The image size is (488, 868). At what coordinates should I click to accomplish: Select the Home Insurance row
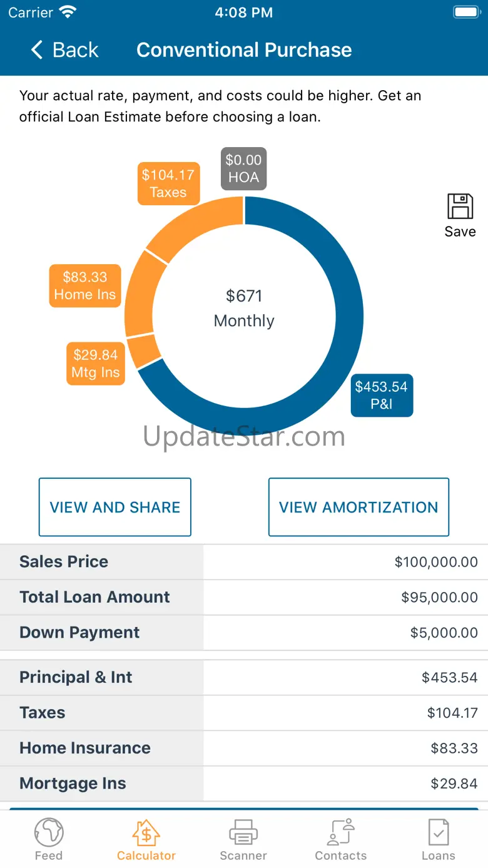click(244, 748)
